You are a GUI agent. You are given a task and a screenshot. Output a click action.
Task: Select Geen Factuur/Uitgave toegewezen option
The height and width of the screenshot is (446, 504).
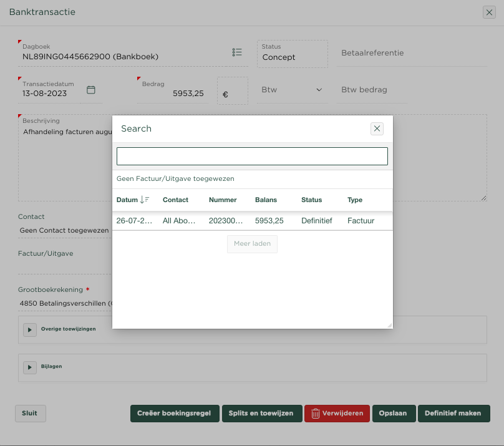tap(175, 179)
